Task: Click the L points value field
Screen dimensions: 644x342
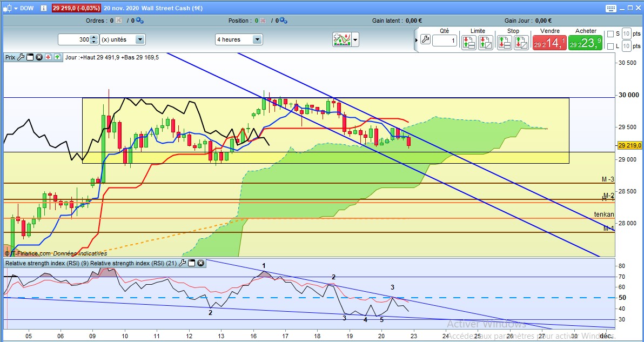Action: tap(626, 46)
